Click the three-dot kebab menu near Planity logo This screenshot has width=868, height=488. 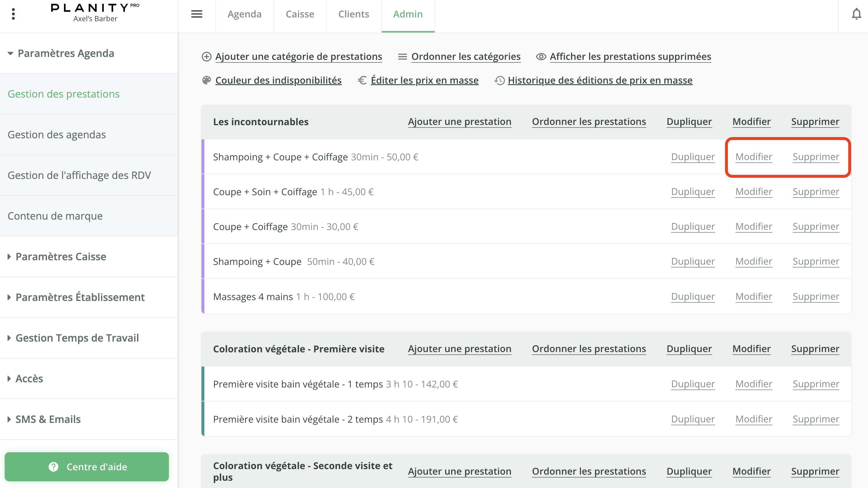pyautogui.click(x=13, y=13)
